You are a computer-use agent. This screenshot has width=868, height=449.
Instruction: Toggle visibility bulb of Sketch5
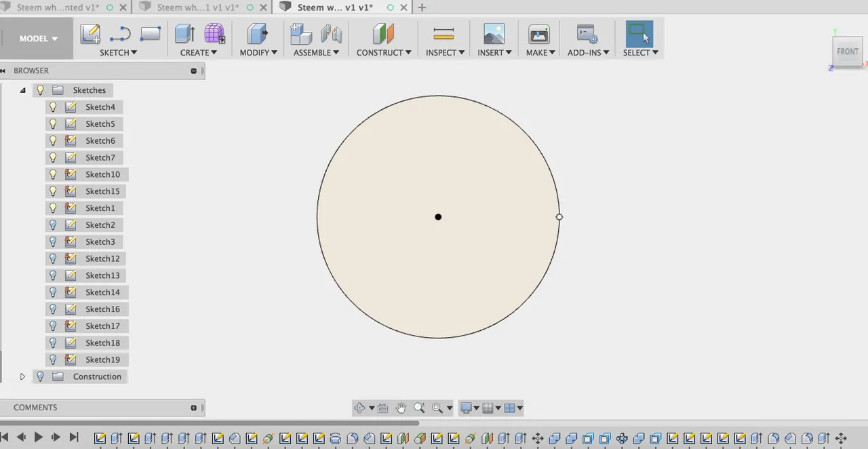click(x=53, y=124)
